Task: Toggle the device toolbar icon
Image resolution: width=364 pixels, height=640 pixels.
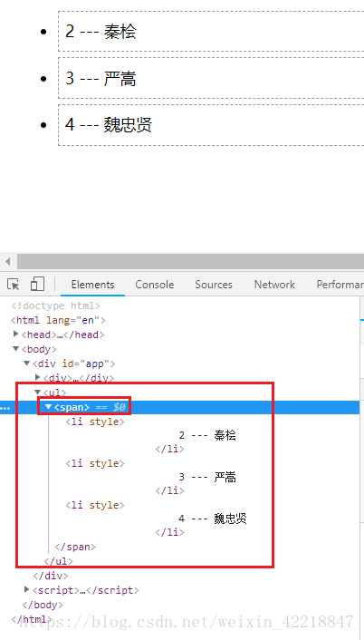Action: pyautogui.click(x=37, y=284)
